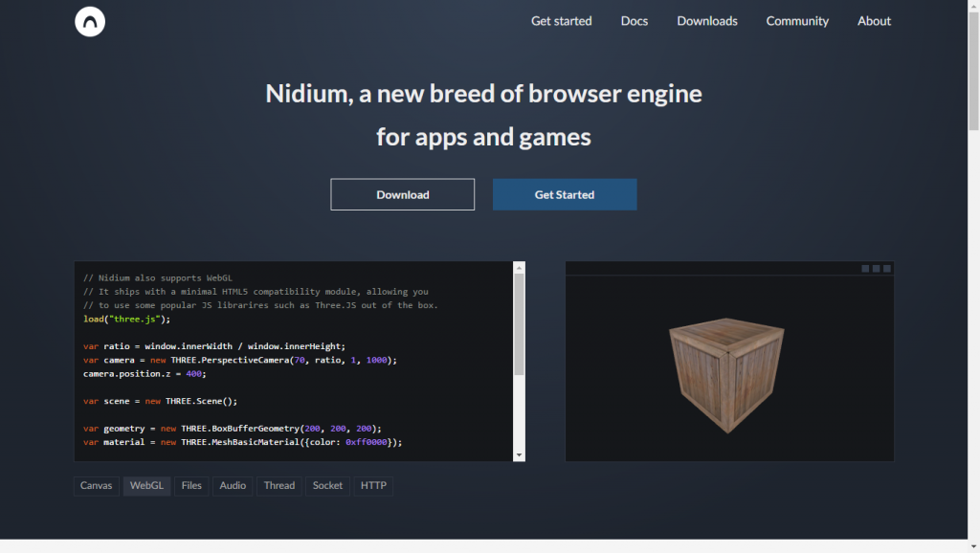The width and height of the screenshot is (980, 553).
Task: Click the first square in preview title bar
Action: (x=865, y=269)
